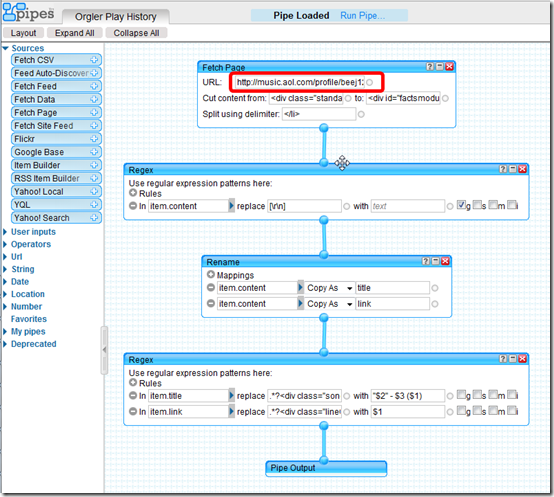The width and height of the screenshot is (554, 497).
Task: Collapse the Rename module box
Action: click(436, 261)
